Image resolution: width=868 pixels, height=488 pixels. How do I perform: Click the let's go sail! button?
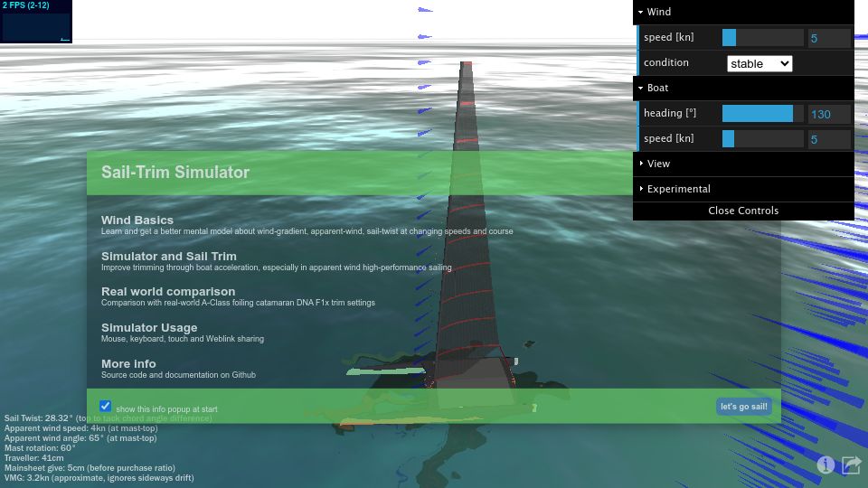coord(743,407)
